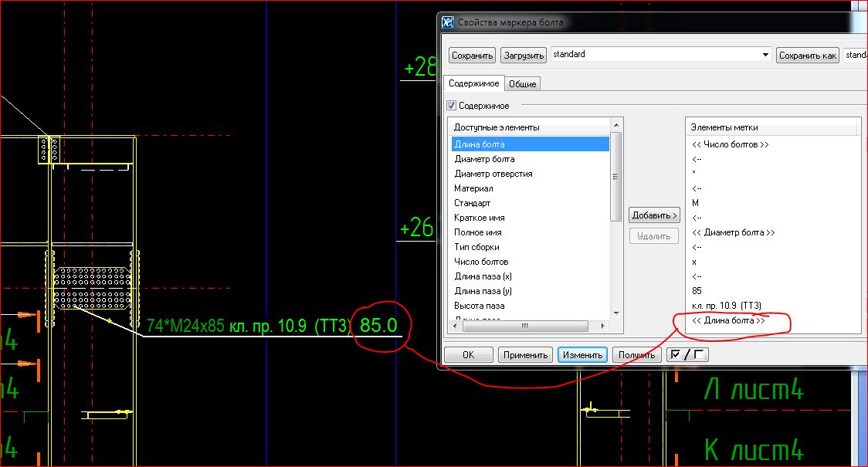
Task: Toggle the all-checkboxes on/off button
Action: 687,355
